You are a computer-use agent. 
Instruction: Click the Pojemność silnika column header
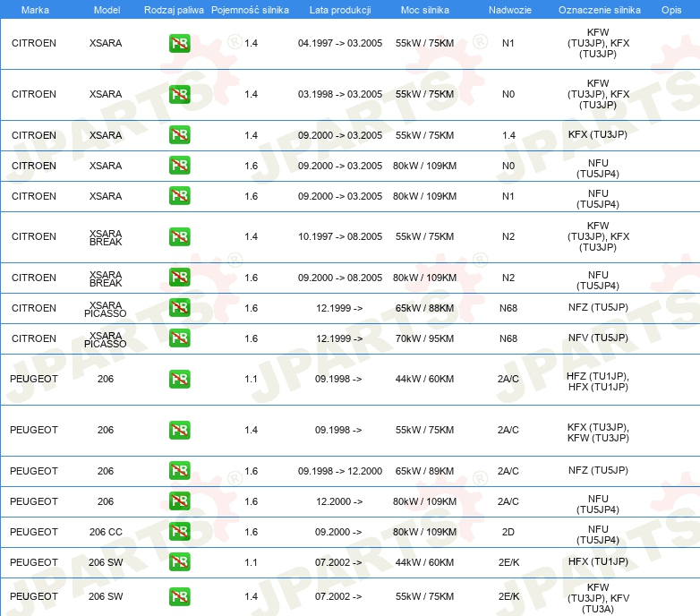pos(250,9)
